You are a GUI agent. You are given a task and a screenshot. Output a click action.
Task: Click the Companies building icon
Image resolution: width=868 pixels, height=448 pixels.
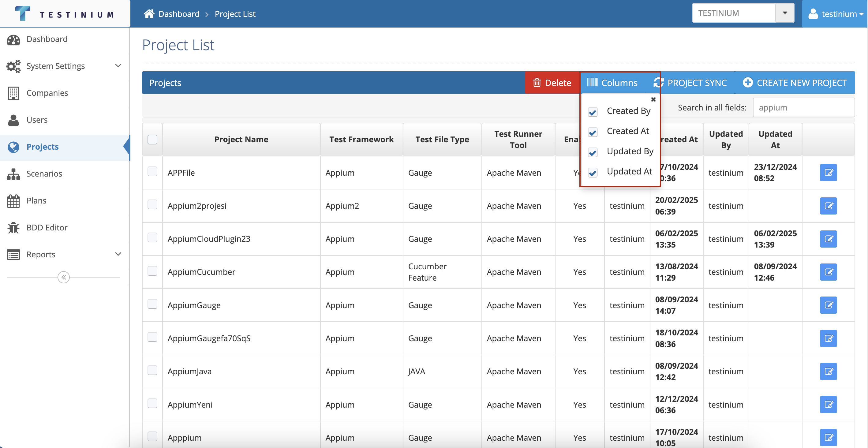pyautogui.click(x=13, y=93)
